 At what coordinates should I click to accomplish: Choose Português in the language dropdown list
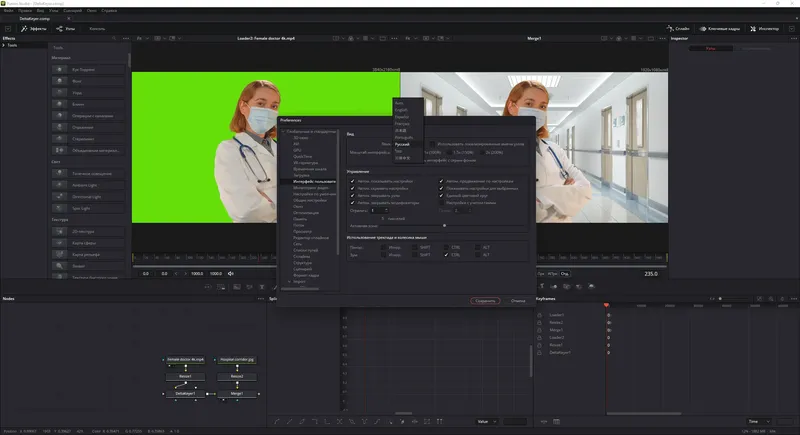coord(408,138)
